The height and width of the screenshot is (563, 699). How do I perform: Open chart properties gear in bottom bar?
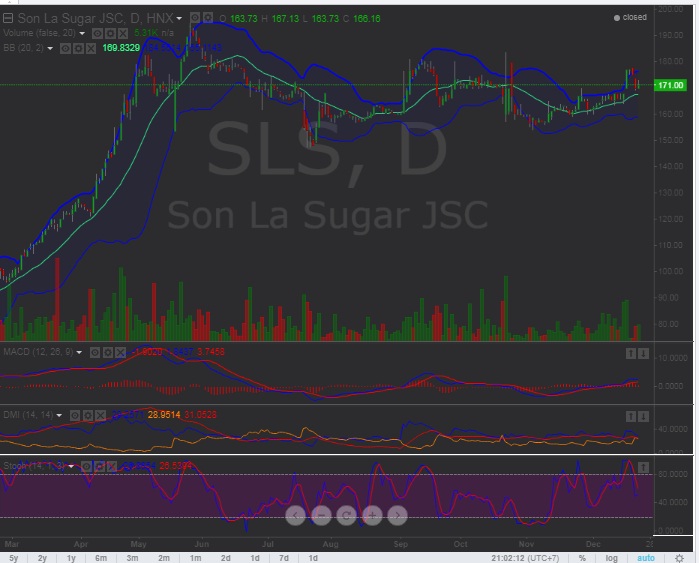coord(679,558)
